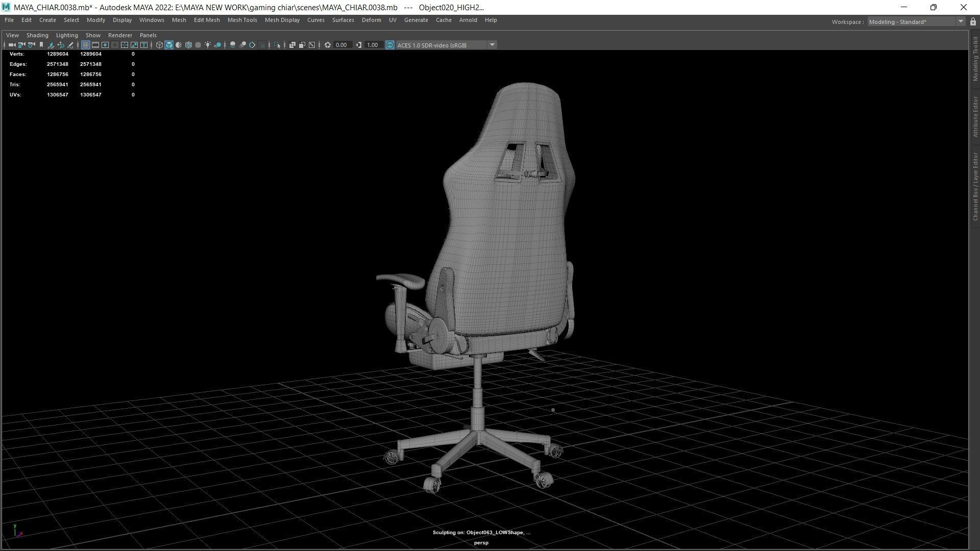Click X-Ray Active Components icon
Viewport: 980px width, 551px height.
point(302,45)
